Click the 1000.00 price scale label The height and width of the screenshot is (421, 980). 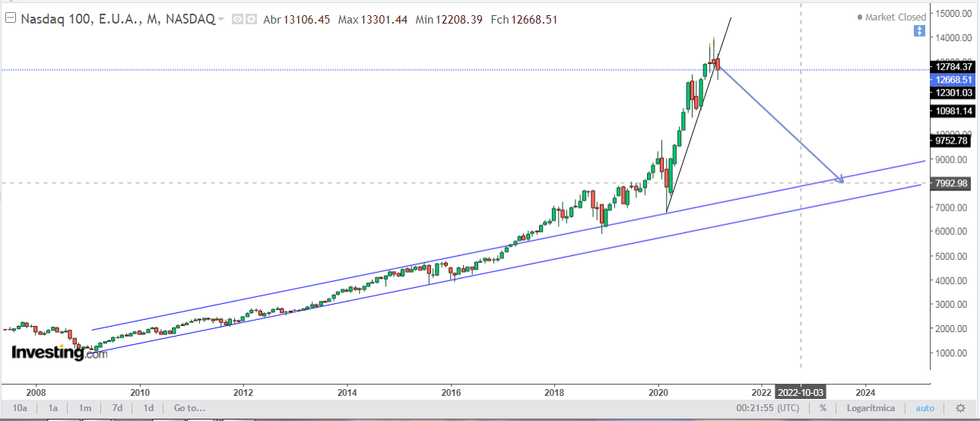click(x=951, y=353)
